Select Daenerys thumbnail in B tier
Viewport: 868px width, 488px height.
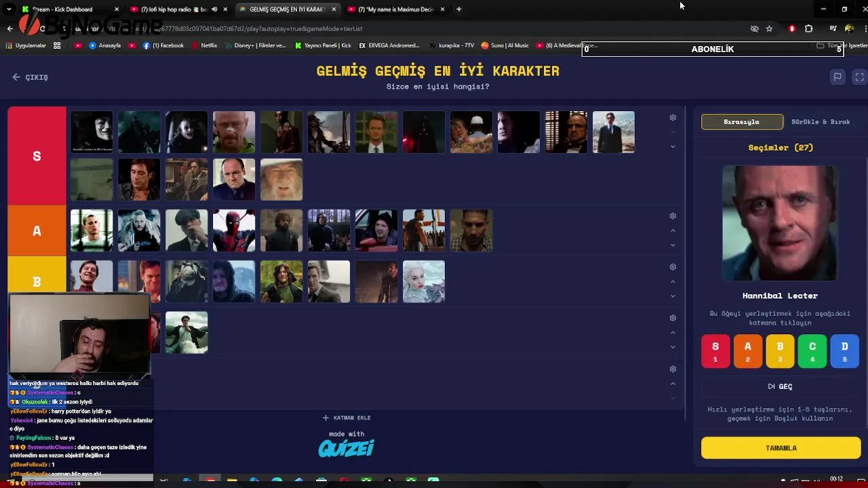pos(424,281)
